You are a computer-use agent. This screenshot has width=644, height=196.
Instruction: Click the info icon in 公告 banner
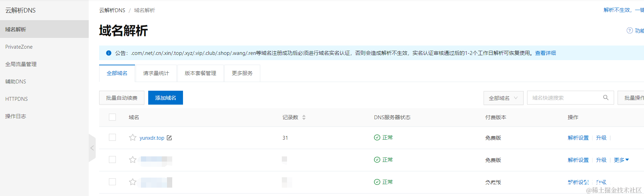(109, 53)
